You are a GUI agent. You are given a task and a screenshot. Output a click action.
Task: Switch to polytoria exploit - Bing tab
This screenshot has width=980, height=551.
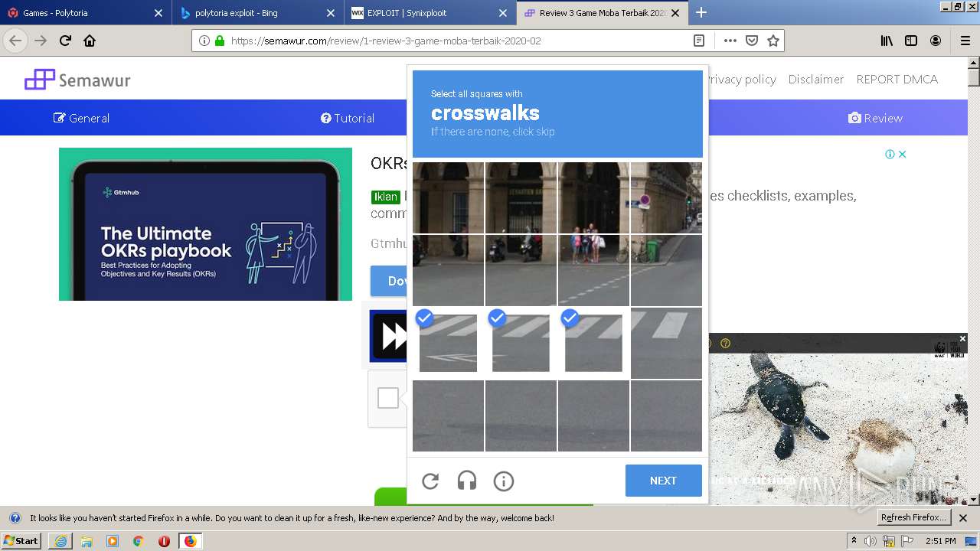(256, 13)
